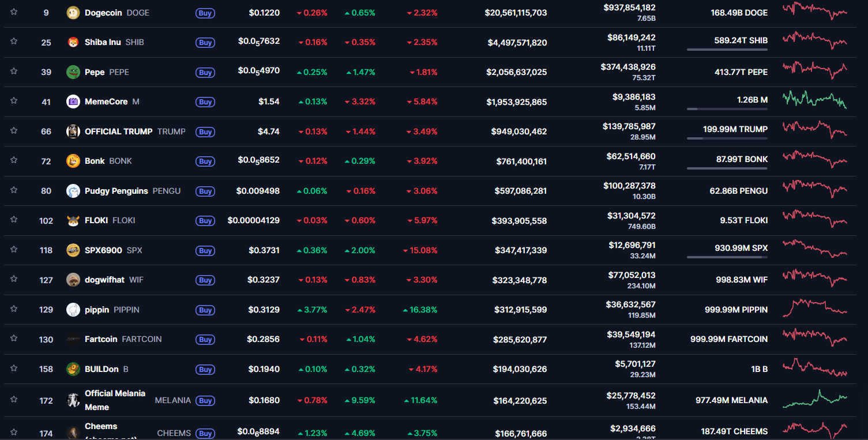Click Buy next to Shiba Inu SHIB
This screenshot has width=868, height=440.
205,43
